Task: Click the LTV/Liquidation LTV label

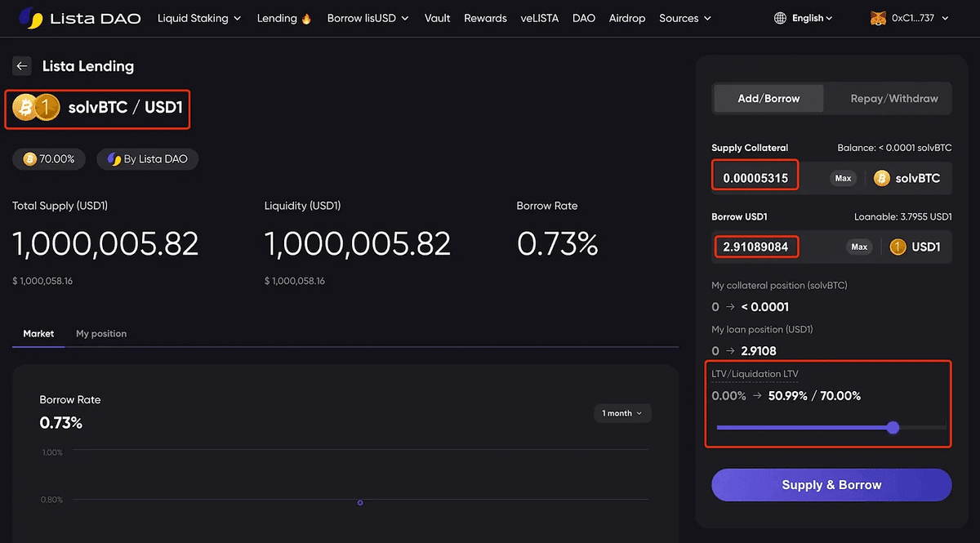Action: pyautogui.click(x=755, y=374)
